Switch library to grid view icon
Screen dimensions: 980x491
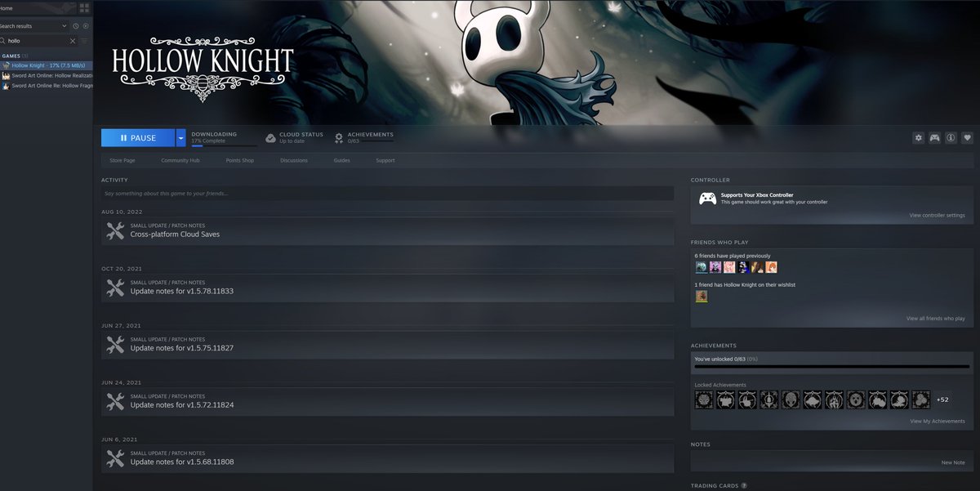[x=85, y=8]
